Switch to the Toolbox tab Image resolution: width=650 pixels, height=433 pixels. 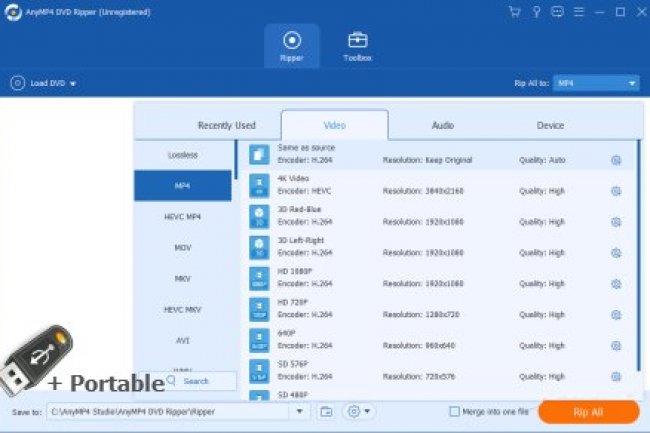(357, 46)
